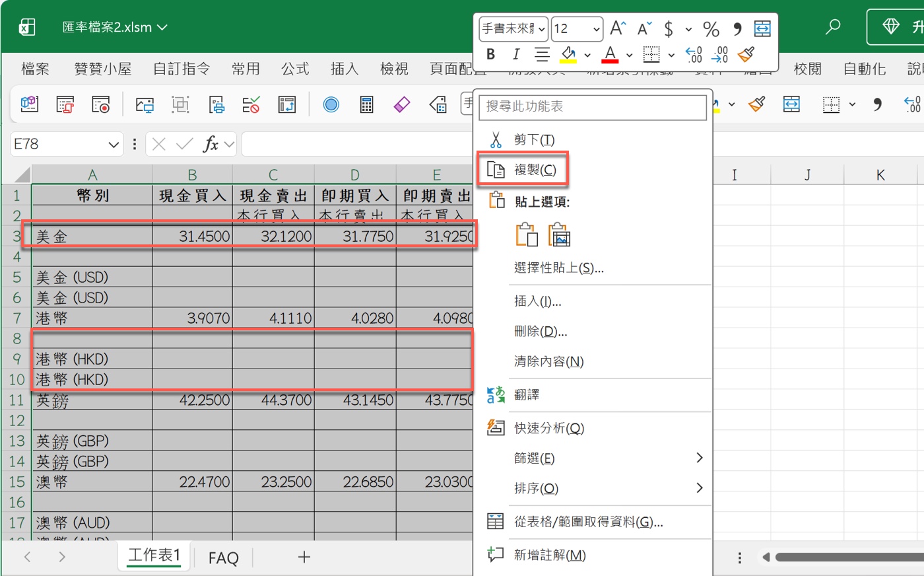Image resolution: width=924 pixels, height=576 pixels.
Task: Switch to the 檢視 ribbon tab
Action: pyautogui.click(x=394, y=69)
